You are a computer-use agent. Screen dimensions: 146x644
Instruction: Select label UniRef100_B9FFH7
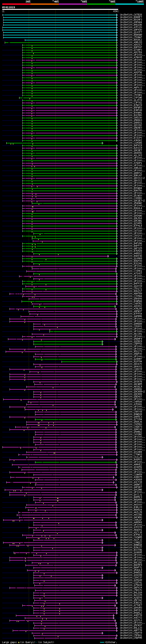tap(131, 48)
